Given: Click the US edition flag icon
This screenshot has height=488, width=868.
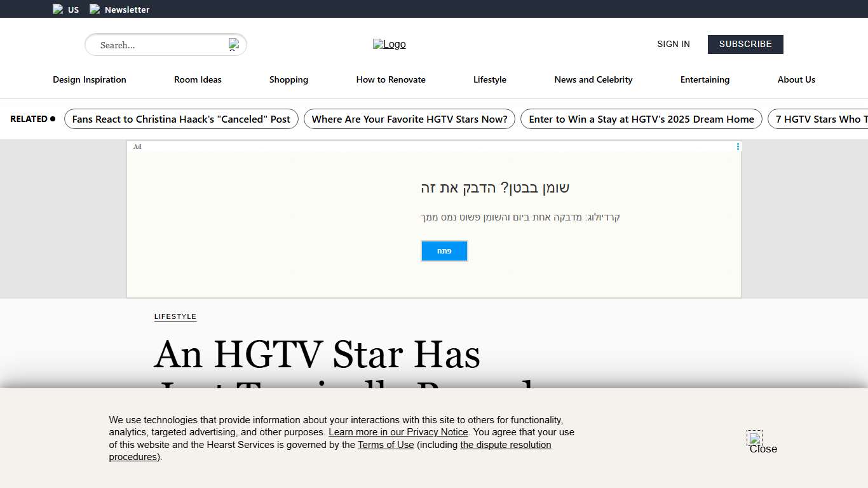Looking at the screenshot, I should coord(58,9).
